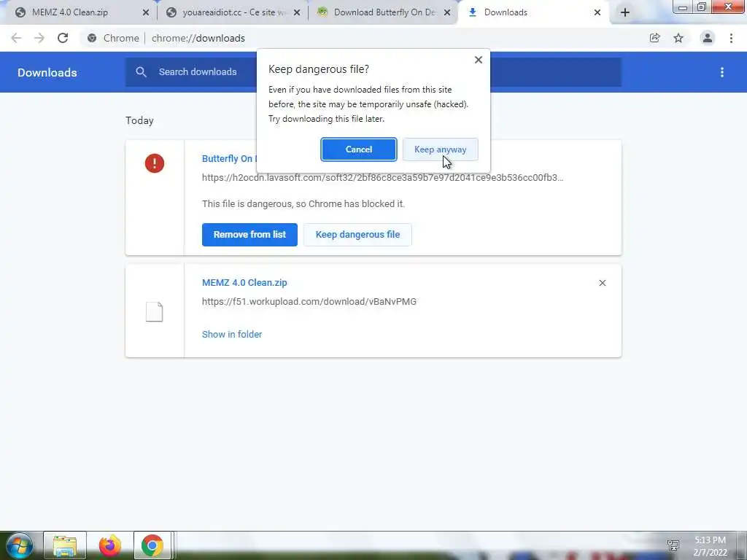Close the Keep dangerous file dialog

pos(479,60)
